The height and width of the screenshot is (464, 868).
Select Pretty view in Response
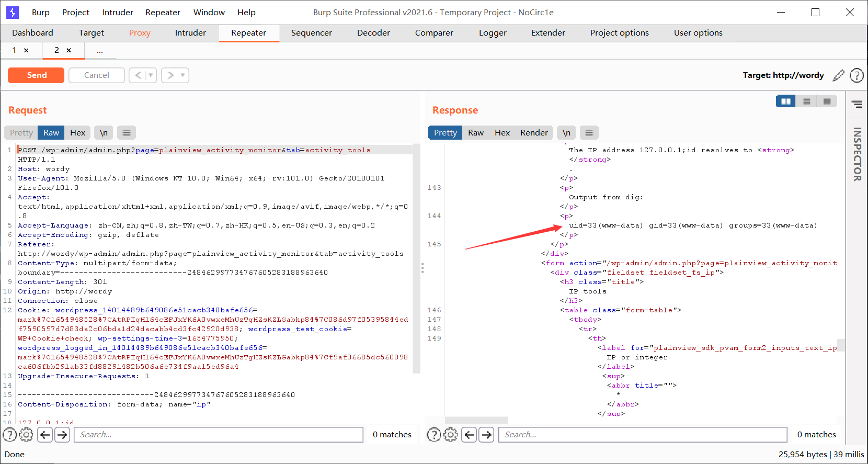coord(446,133)
